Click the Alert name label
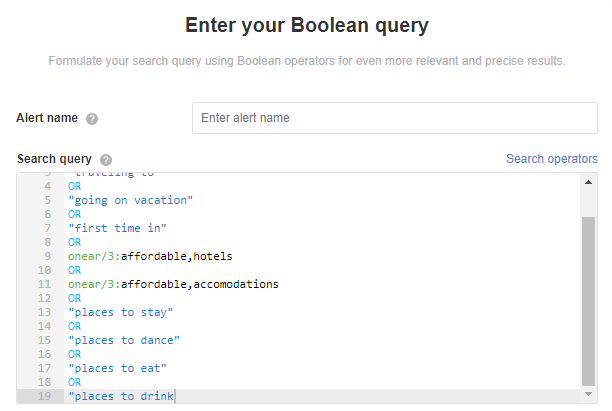This screenshot has height=411, width=612. (x=47, y=118)
